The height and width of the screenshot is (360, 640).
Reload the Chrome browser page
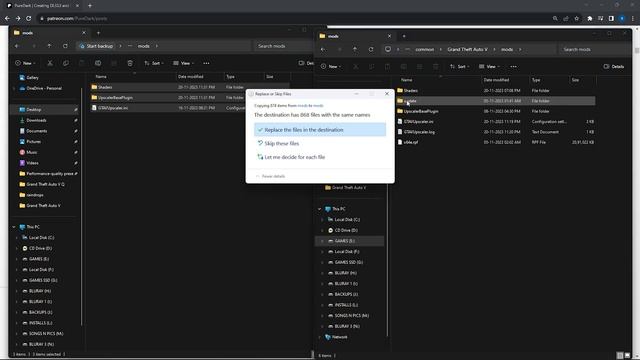click(x=29, y=18)
